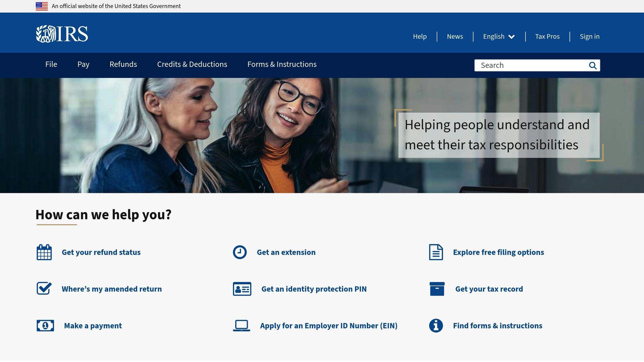Screen dimensions: 644x362
Task: Open the Tax Pros link
Action: pos(547,36)
